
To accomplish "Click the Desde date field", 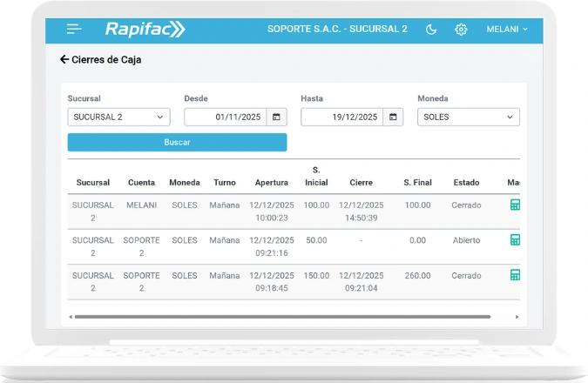I will (226, 117).
